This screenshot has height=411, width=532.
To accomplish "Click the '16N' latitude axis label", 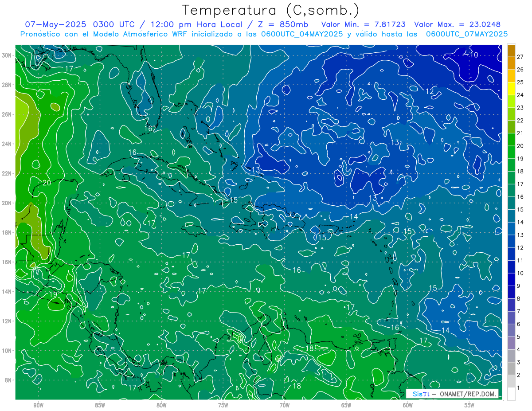I will click(x=7, y=262).
